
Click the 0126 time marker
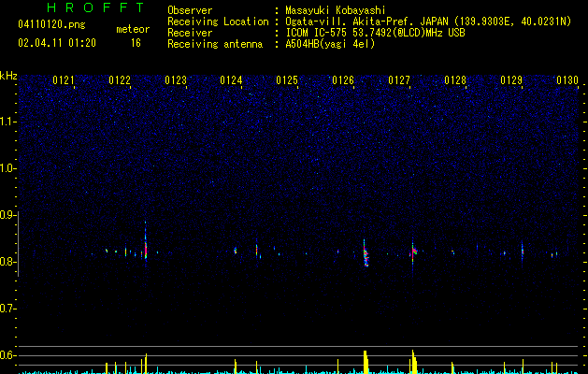click(343, 80)
